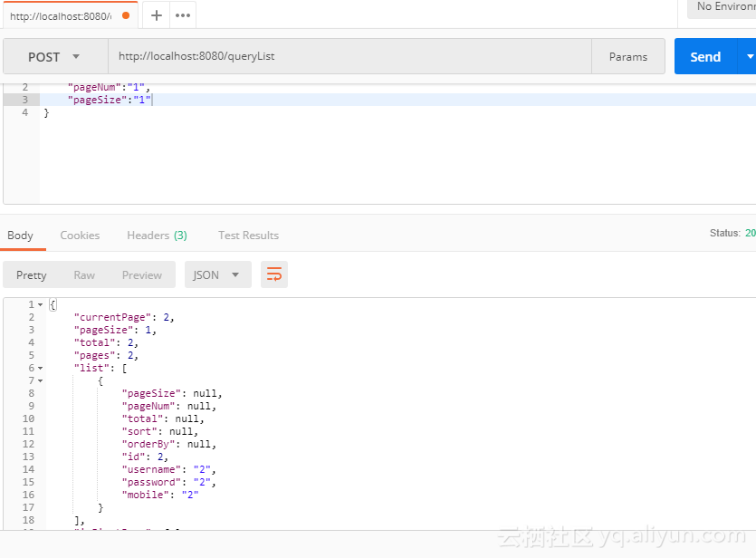Click the orange unsaved dot on request tab
Screen dimensions: 756x558
coord(126,15)
